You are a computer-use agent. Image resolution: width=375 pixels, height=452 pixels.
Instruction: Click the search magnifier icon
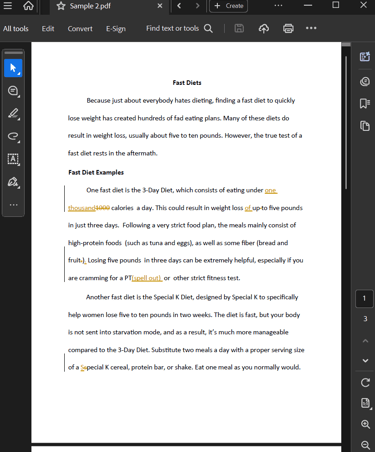(x=208, y=28)
